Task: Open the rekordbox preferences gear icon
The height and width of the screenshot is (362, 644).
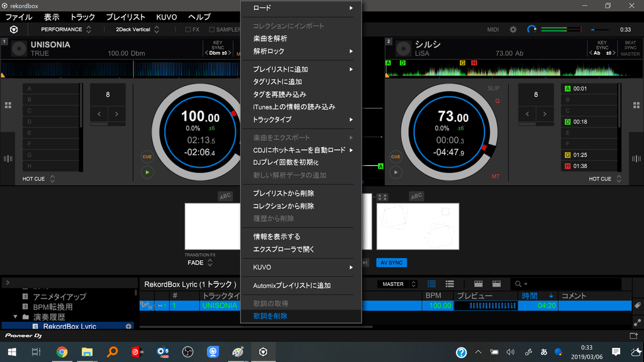Action: [513, 29]
